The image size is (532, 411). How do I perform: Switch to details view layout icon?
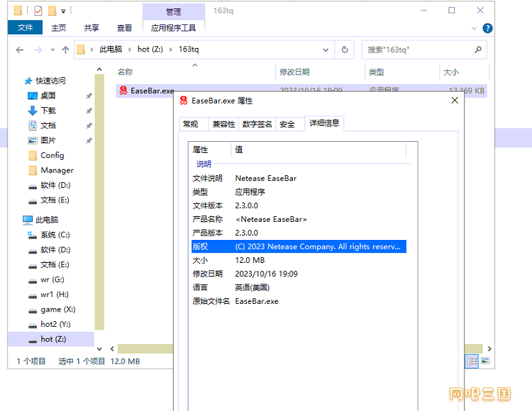tap(472, 361)
